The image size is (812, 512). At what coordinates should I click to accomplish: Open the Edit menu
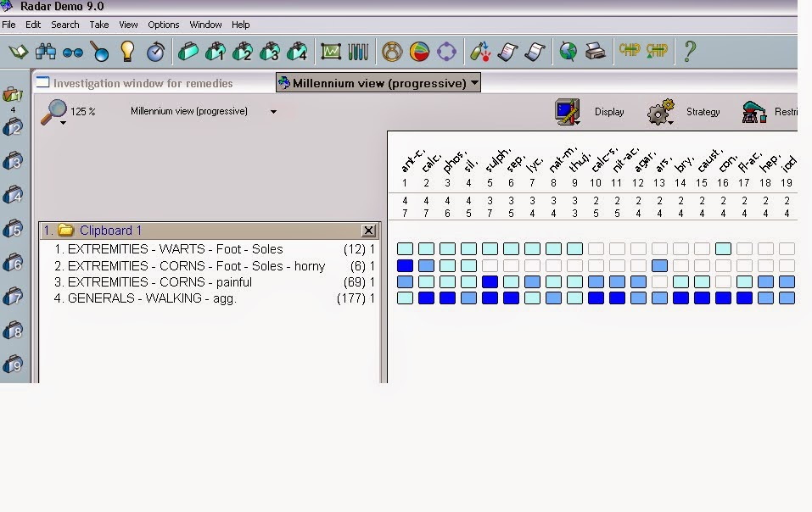[33, 25]
